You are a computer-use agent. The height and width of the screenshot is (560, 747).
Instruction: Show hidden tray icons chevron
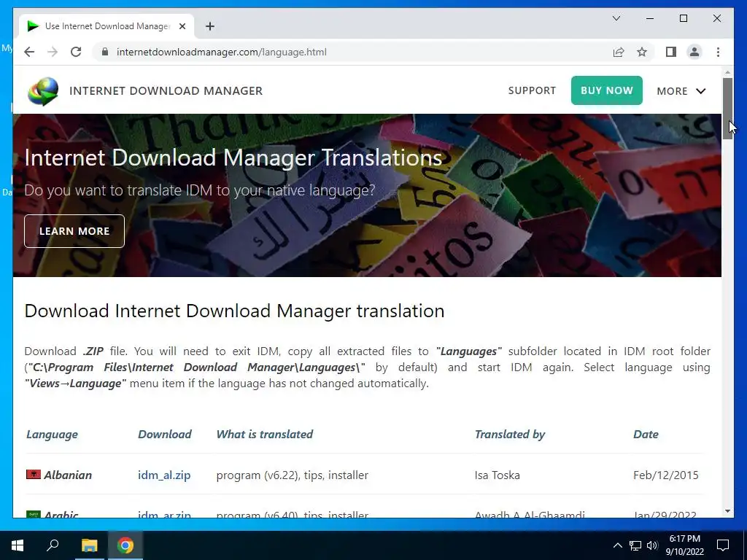617,545
